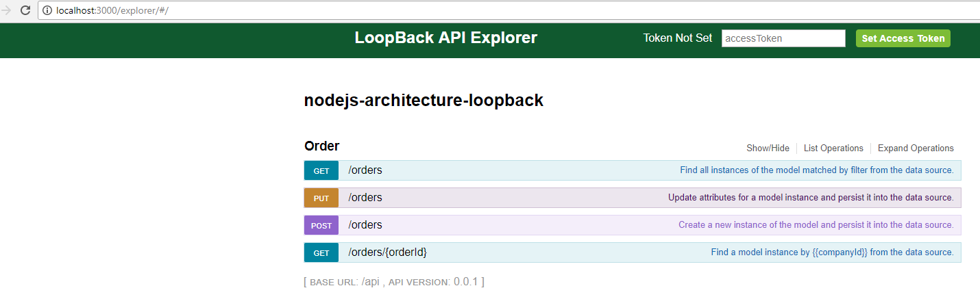Click the PUT badge for /orders
This screenshot has width=980, height=299.
[321, 198]
